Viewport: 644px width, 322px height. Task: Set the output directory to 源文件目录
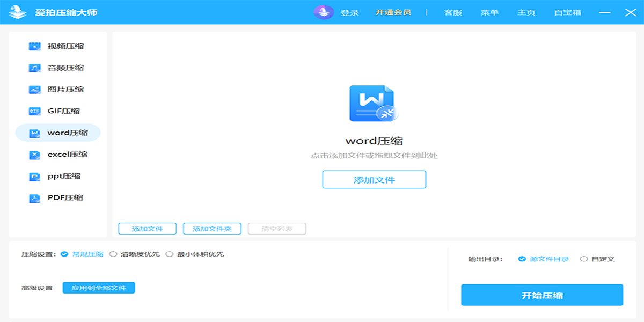[x=544, y=259]
